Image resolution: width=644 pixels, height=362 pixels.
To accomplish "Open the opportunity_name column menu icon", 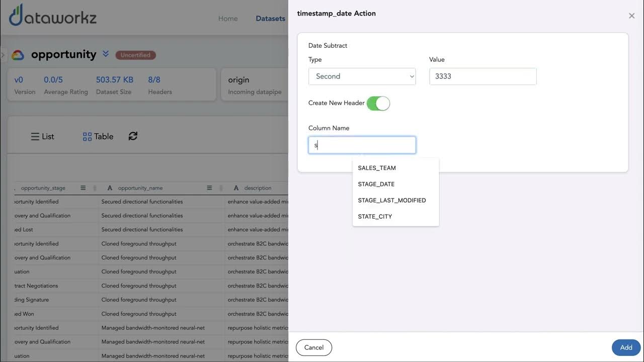I will [209, 188].
